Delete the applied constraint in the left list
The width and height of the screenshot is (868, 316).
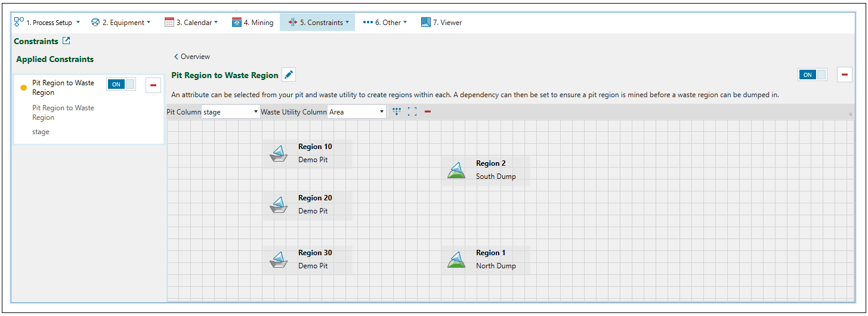pyautogui.click(x=153, y=85)
